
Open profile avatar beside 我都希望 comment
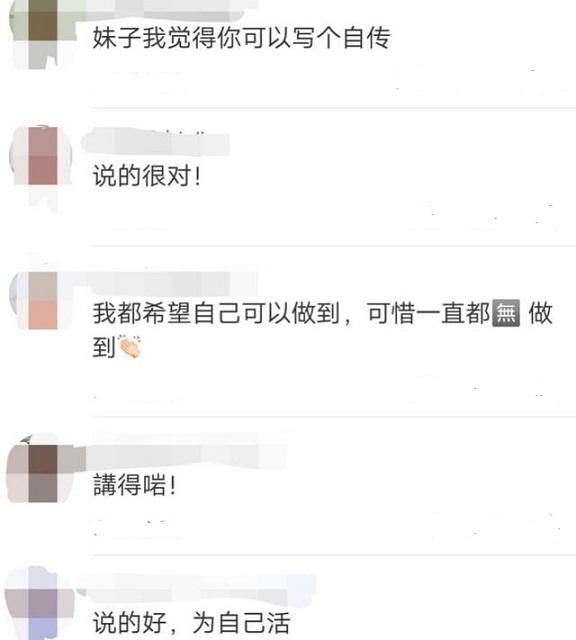pos(42,300)
